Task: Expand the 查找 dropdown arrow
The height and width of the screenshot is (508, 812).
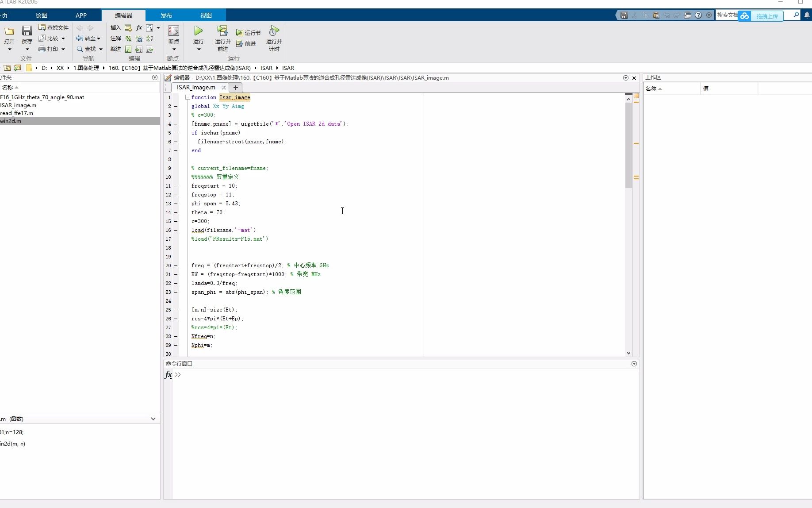Action: pos(101,49)
